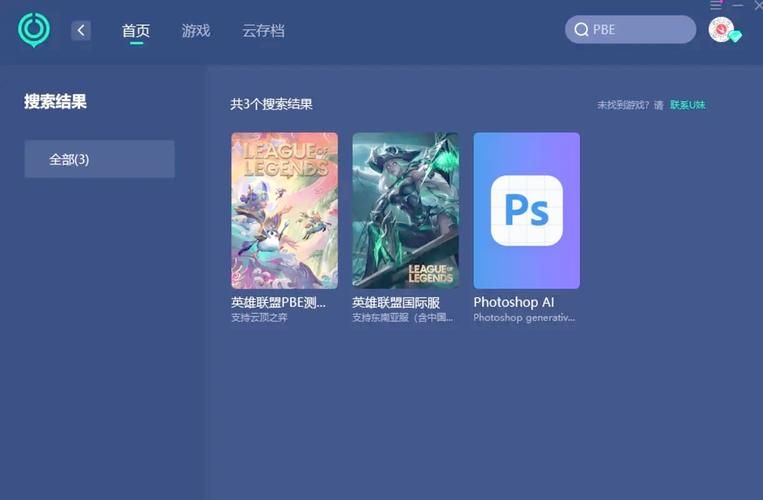Viewport: 763px width, 500px height.
Task: Click the green diamond VIP badge
Action: point(735,37)
